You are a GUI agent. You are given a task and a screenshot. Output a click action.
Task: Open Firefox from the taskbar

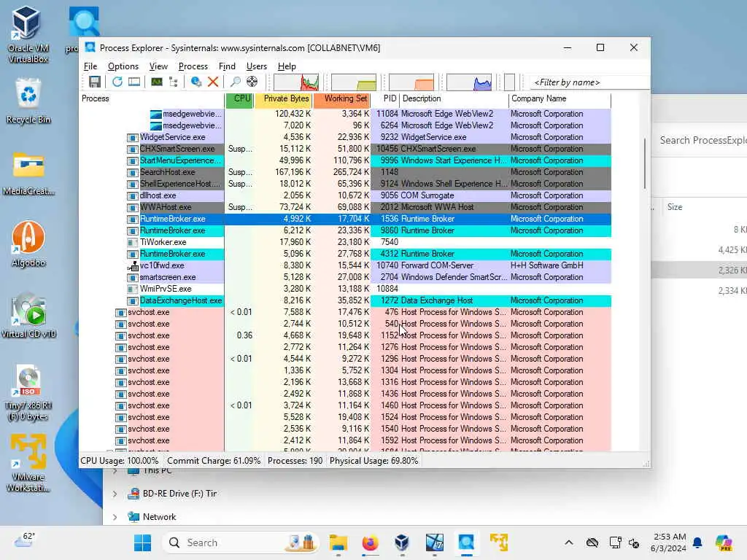[370, 542]
